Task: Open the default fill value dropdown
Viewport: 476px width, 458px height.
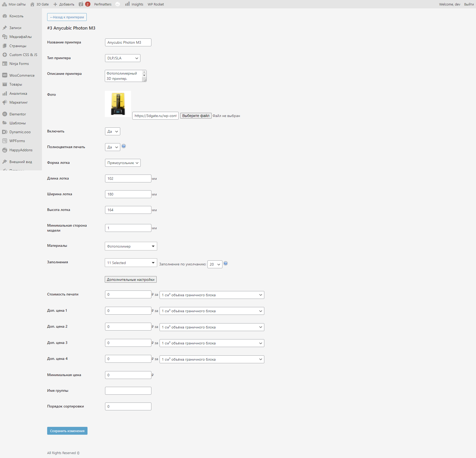Action: coord(215,264)
